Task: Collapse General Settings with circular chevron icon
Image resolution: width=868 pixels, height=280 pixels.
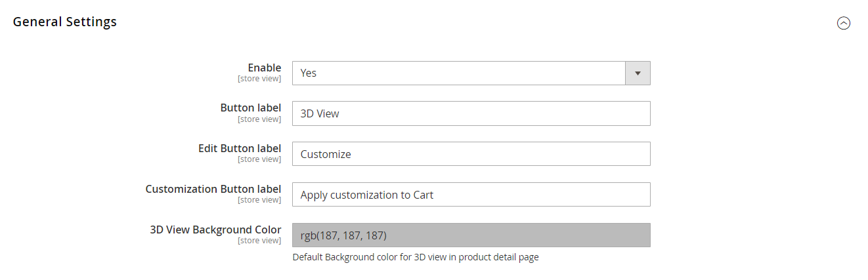Action: click(843, 23)
